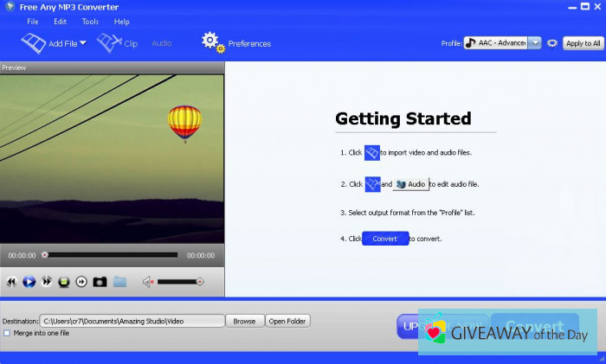Image resolution: width=606 pixels, height=364 pixels.
Task: Take a snapshot with camera icon
Action: [x=100, y=281]
